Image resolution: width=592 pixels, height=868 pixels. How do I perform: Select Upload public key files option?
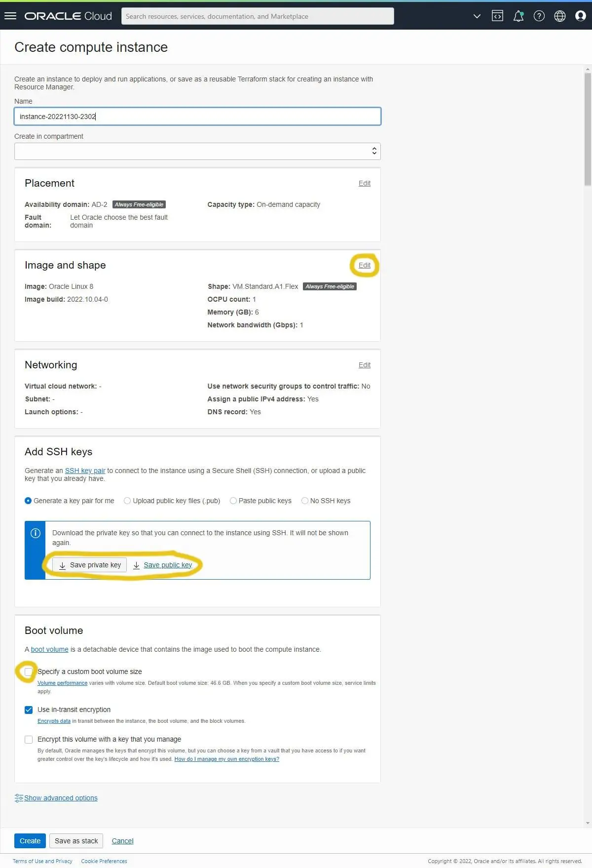[127, 501]
